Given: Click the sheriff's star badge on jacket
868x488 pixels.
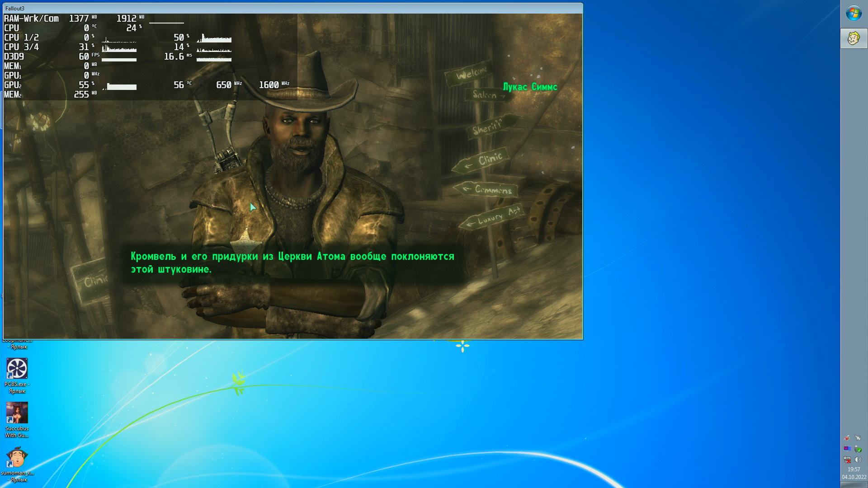Looking at the screenshot, I should pyautogui.click(x=246, y=242).
